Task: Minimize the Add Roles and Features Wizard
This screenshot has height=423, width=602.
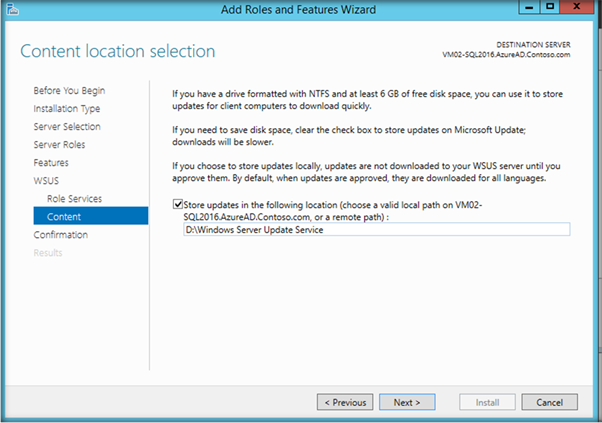Action: (x=526, y=8)
